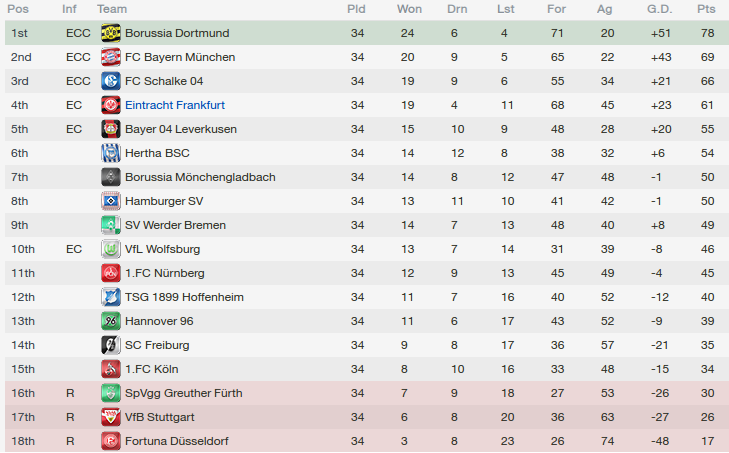The image size is (729, 453).
Task: Sort the table by Team header
Action: point(112,9)
